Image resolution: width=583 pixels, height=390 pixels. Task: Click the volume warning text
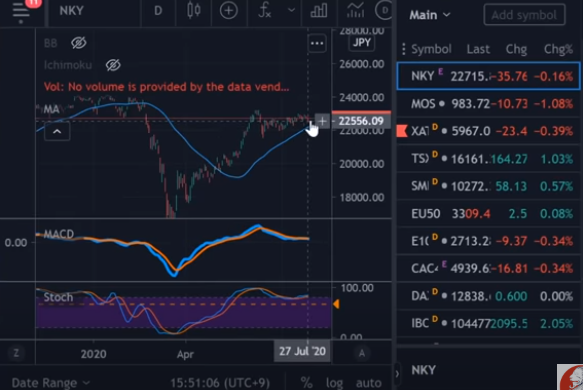[166, 87]
